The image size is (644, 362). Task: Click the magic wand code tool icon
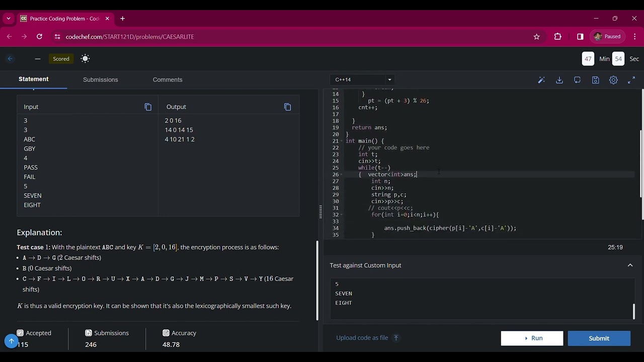541,80
